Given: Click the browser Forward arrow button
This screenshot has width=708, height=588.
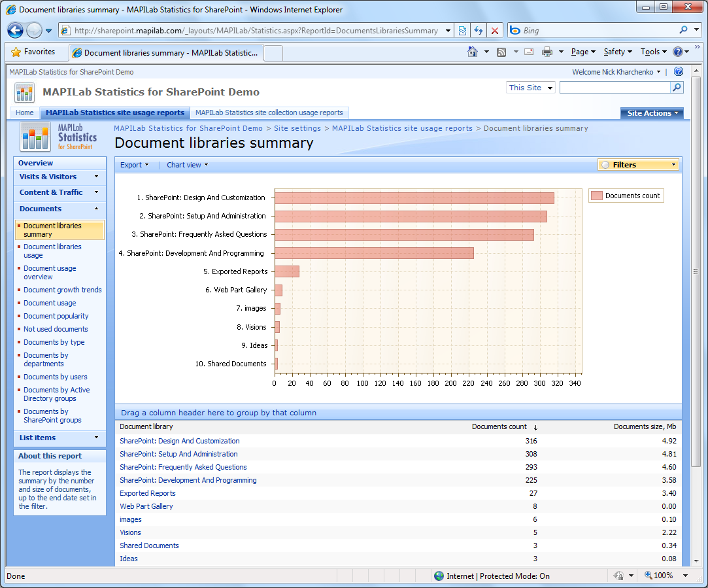Looking at the screenshot, I should tap(34, 31).
